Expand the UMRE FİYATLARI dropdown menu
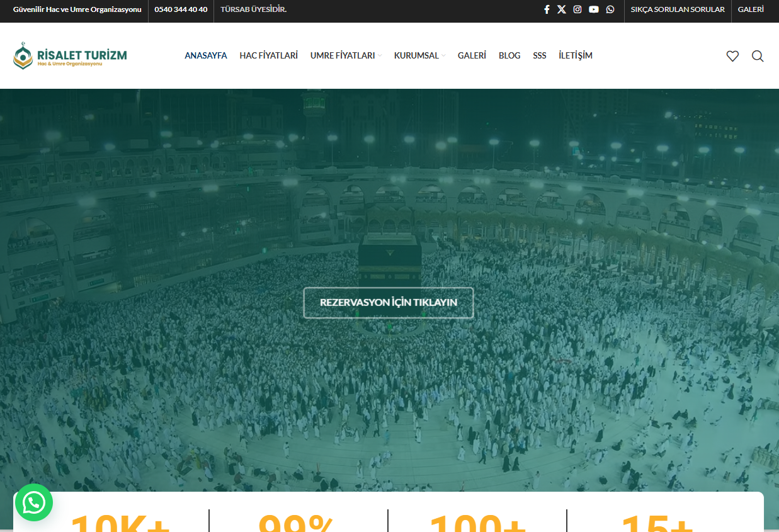 346,55
